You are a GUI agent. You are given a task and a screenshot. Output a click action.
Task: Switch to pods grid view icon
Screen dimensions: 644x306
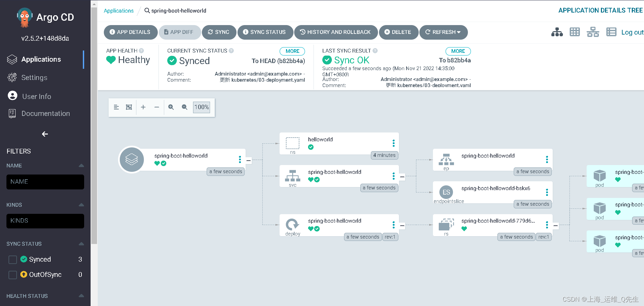[575, 32]
